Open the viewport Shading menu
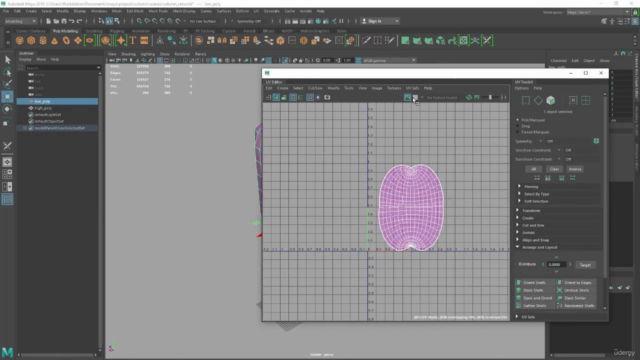 coord(128,54)
